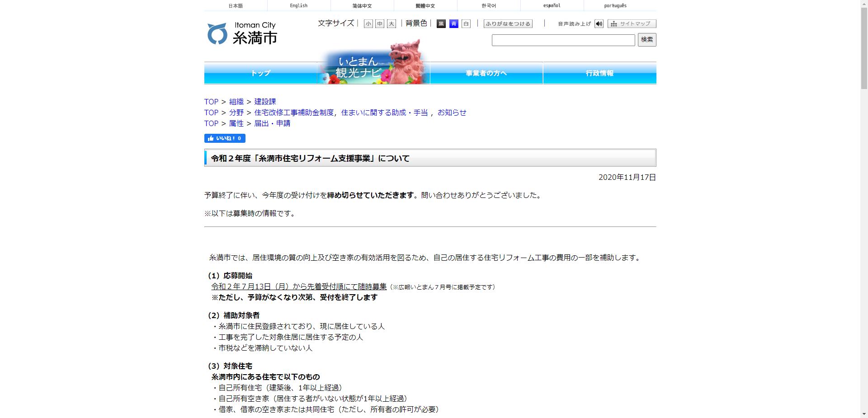Choose the 青 background color swatch
Viewport: 868px width, 418px height.
point(453,24)
